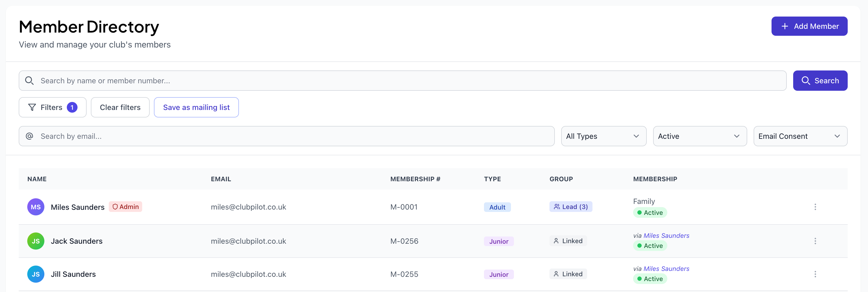Open the Filters panel
This screenshot has height=292, width=868.
coord(53,107)
